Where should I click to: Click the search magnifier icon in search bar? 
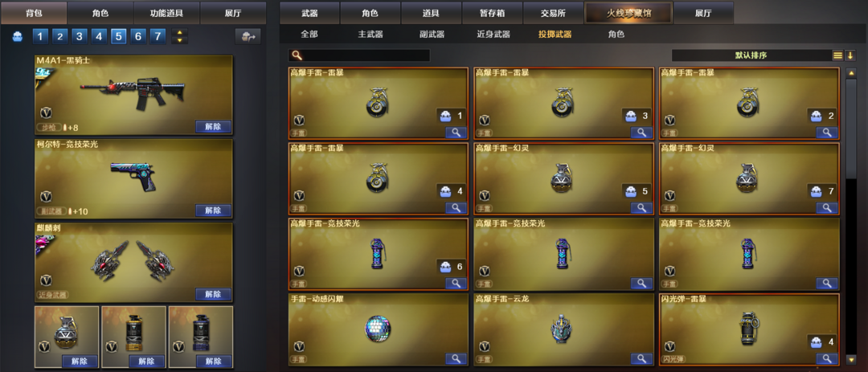click(x=296, y=55)
